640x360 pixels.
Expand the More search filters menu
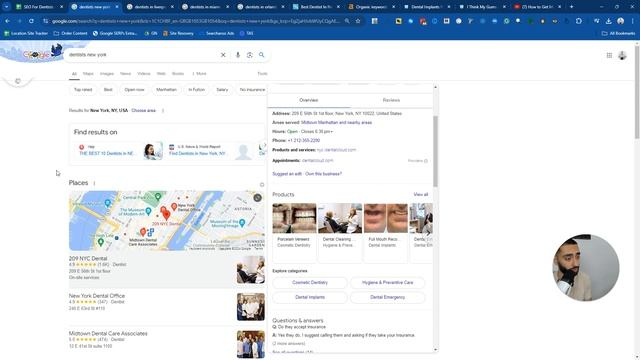click(199, 74)
